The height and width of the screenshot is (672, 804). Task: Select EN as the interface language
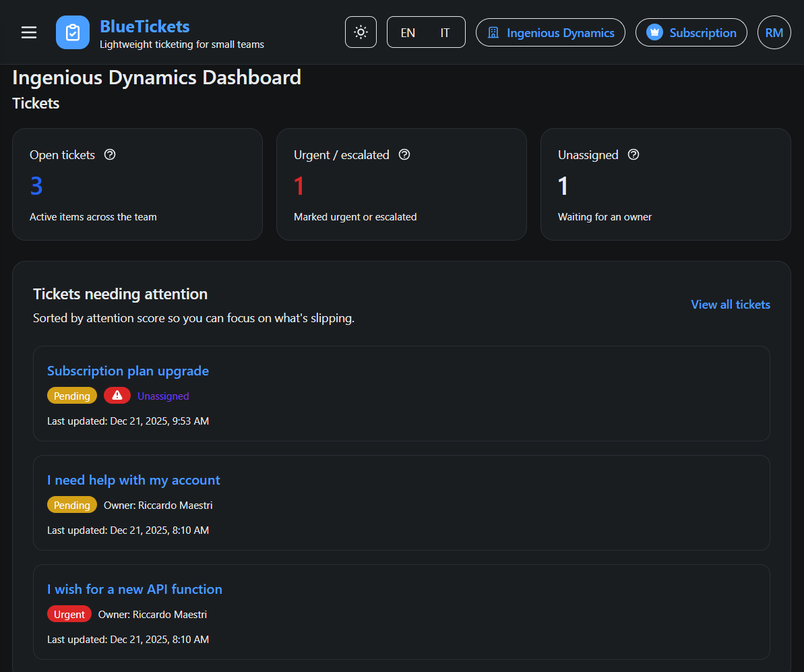click(x=408, y=32)
